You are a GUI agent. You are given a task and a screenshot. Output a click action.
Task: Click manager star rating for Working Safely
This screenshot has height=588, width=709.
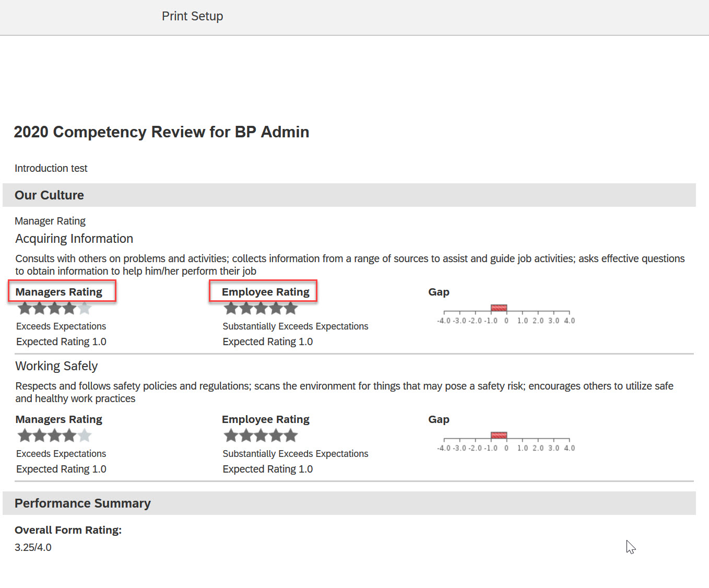click(55, 436)
